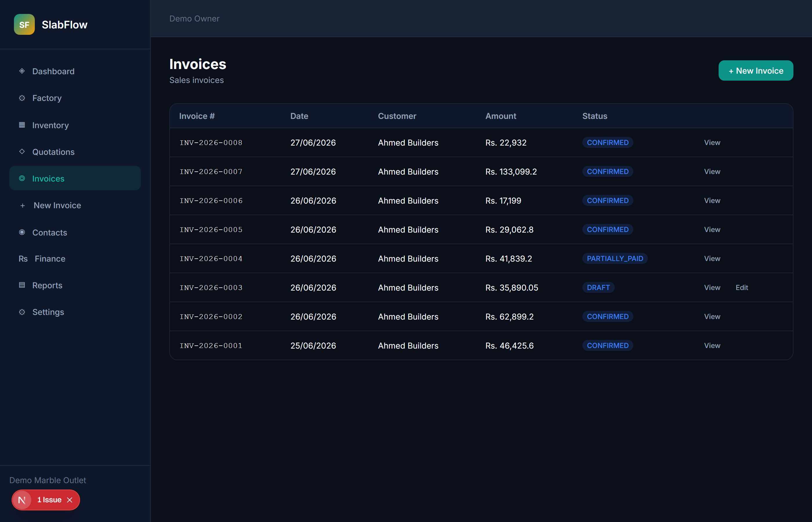Click the Invoice # column header
Screen dimensions: 812x522
[197, 116]
